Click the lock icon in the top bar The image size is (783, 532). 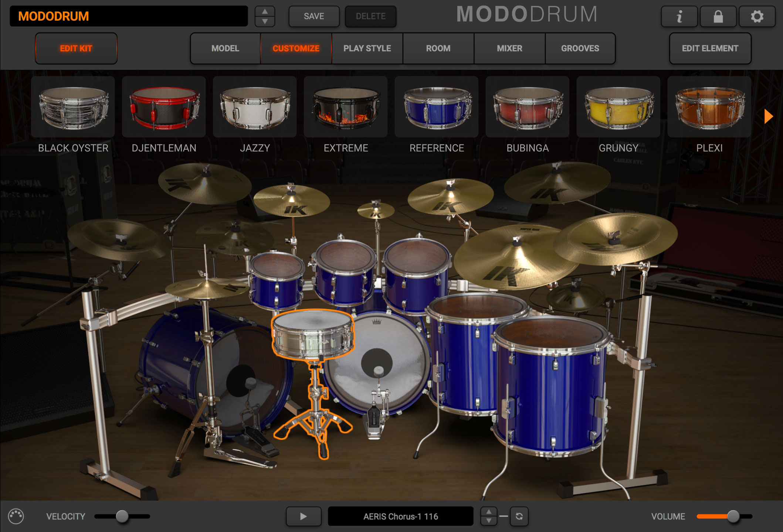pos(718,16)
